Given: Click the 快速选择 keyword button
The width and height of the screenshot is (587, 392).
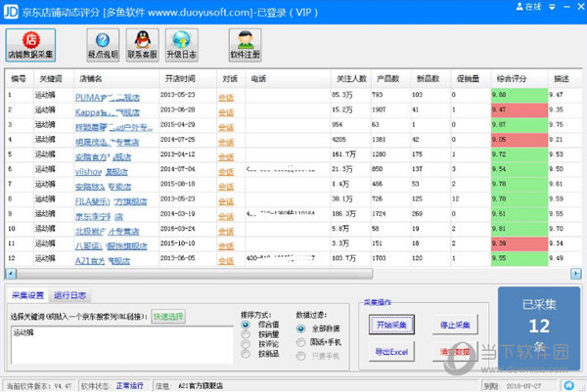Looking at the screenshot, I should tap(167, 316).
